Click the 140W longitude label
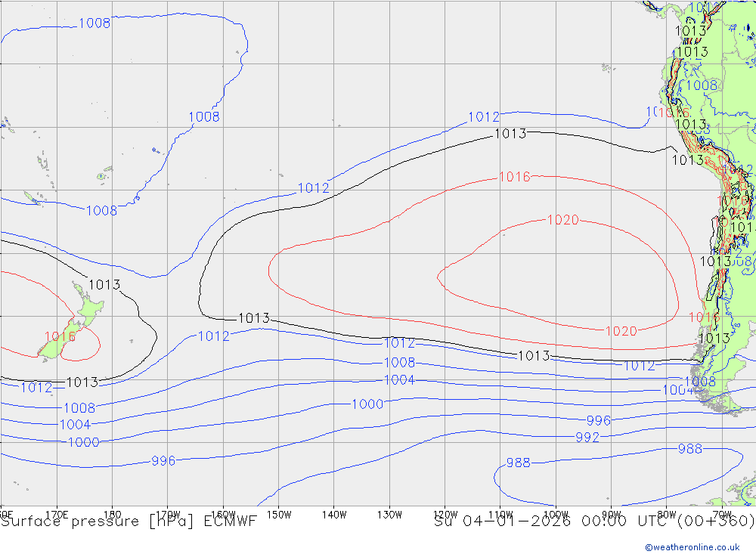 point(334,515)
